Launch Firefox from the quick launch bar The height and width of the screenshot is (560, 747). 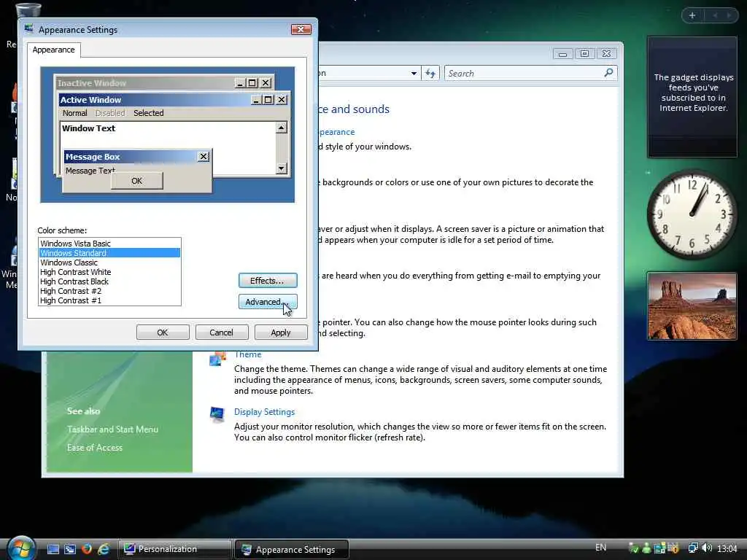pyautogui.click(x=87, y=549)
